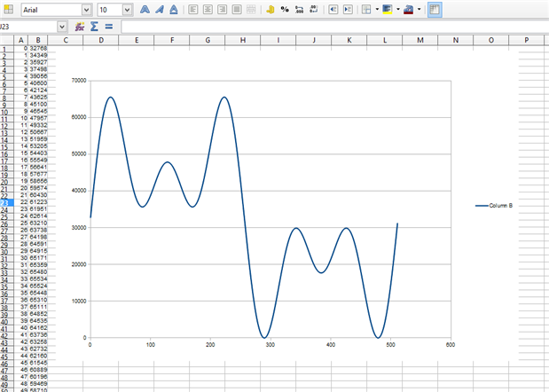Apply Percent number format
This screenshot has height=392, width=549.
tap(285, 10)
